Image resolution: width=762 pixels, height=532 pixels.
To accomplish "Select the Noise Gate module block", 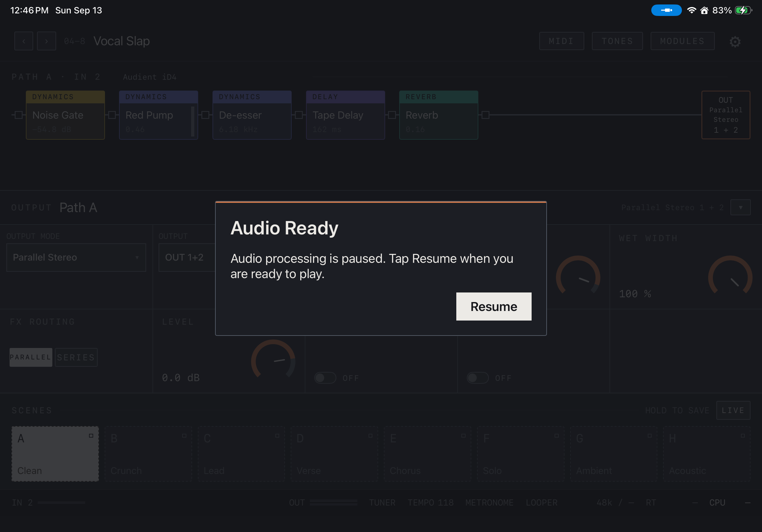I will point(65,115).
